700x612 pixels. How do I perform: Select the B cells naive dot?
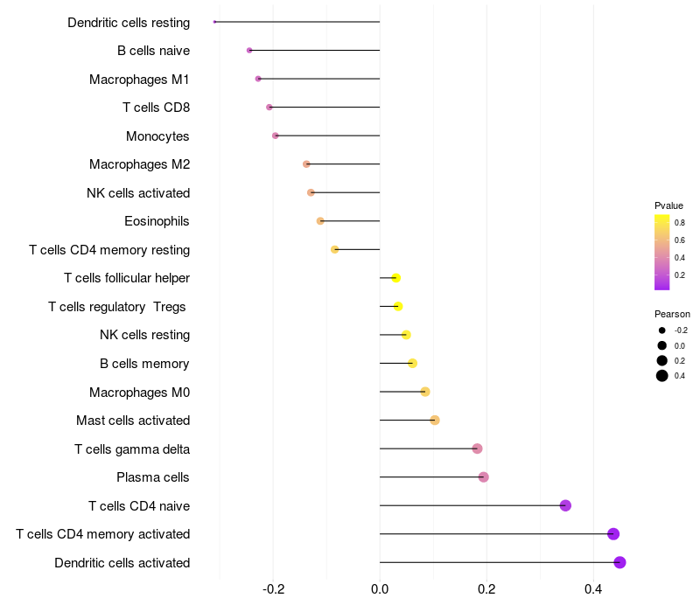point(249,51)
